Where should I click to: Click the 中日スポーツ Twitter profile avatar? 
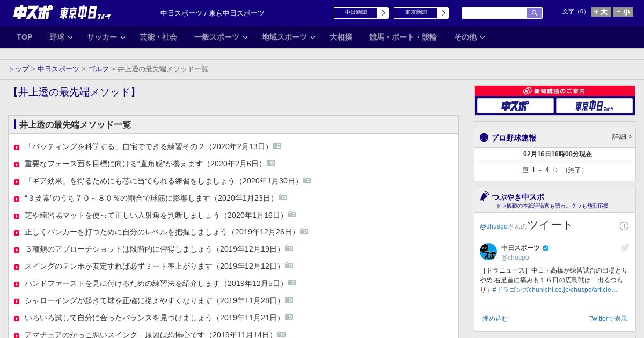click(x=488, y=252)
